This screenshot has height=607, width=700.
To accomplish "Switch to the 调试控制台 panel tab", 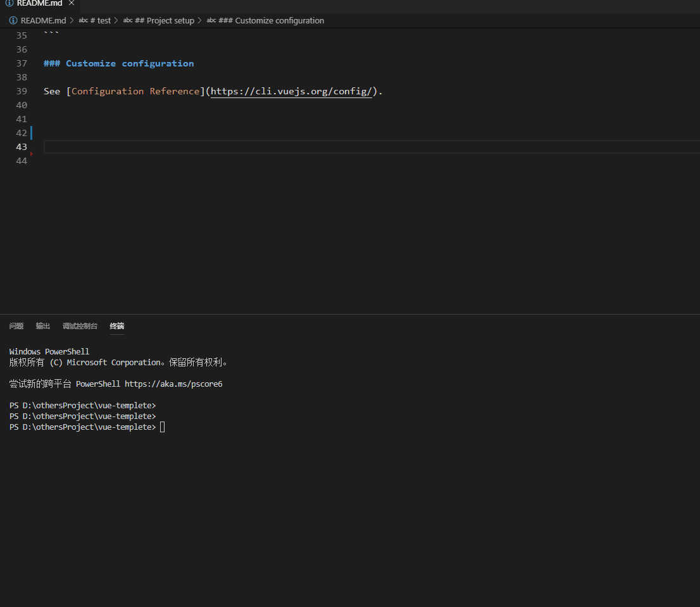I will click(80, 326).
